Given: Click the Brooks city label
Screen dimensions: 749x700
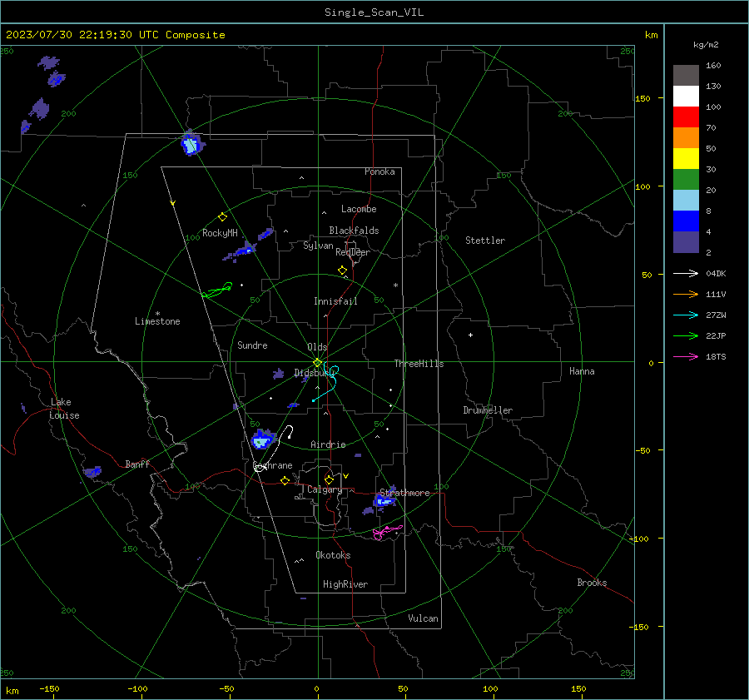Looking at the screenshot, I should coord(592,583).
